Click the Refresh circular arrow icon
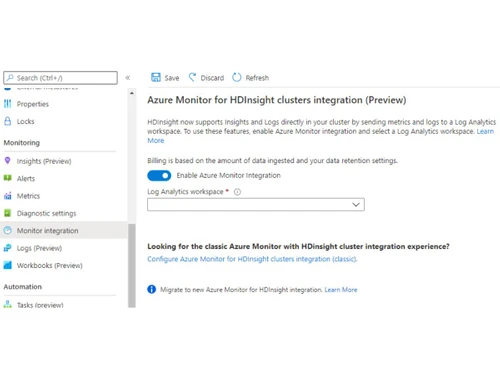This screenshot has width=500, height=375. coord(237,77)
